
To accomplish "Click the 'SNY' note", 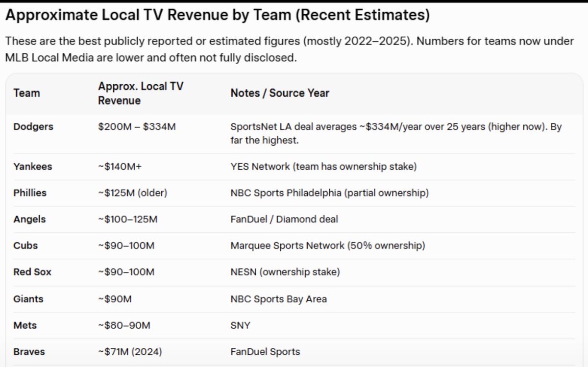I will (240, 325).
